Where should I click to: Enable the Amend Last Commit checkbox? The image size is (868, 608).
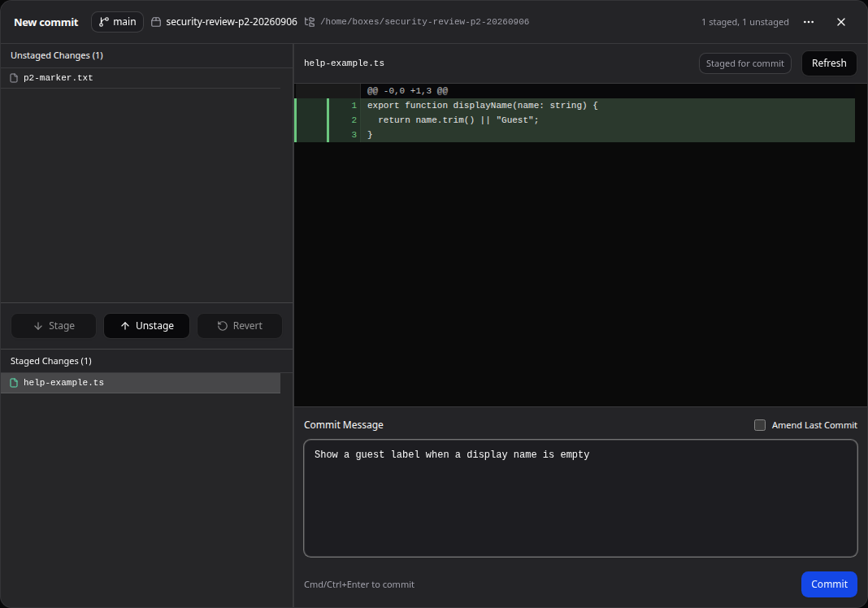point(759,425)
